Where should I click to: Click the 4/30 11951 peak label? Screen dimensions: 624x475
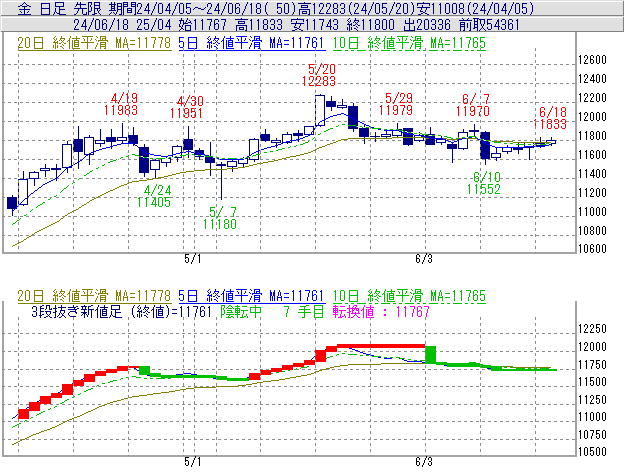187,107
